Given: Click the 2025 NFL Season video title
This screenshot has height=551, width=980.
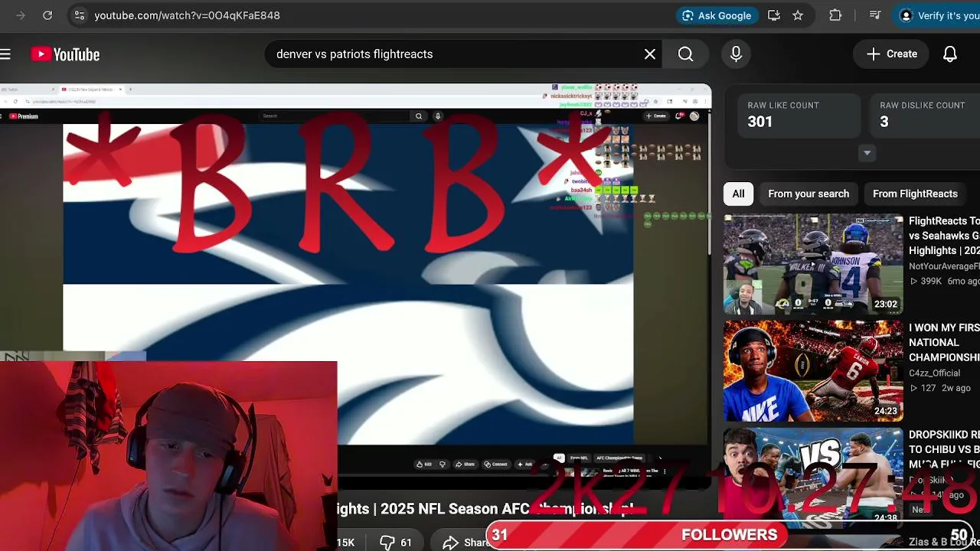Looking at the screenshot, I should click(487, 509).
